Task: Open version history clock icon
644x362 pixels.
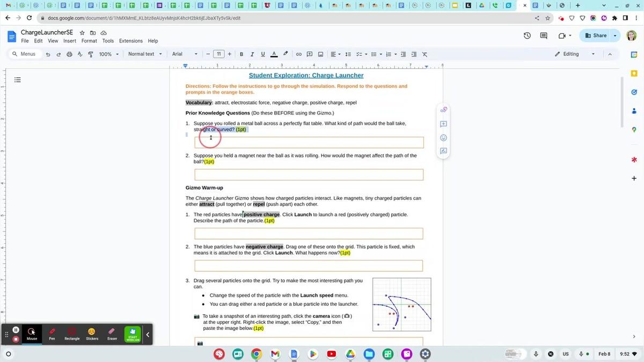Action: tap(527, 35)
